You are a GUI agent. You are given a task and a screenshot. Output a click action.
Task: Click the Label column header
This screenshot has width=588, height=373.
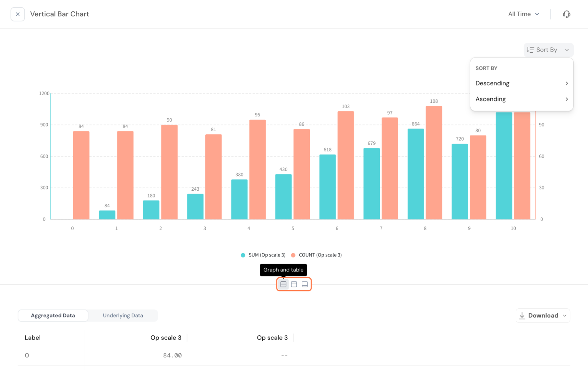33,338
